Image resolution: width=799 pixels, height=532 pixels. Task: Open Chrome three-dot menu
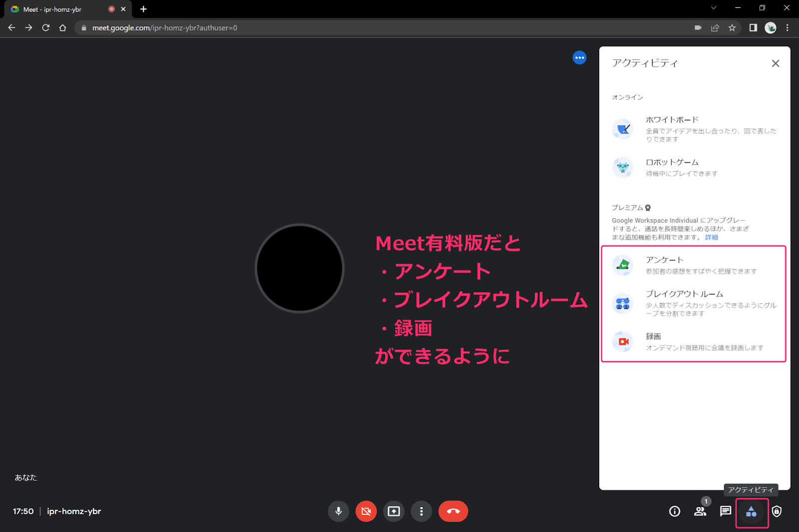click(788, 28)
